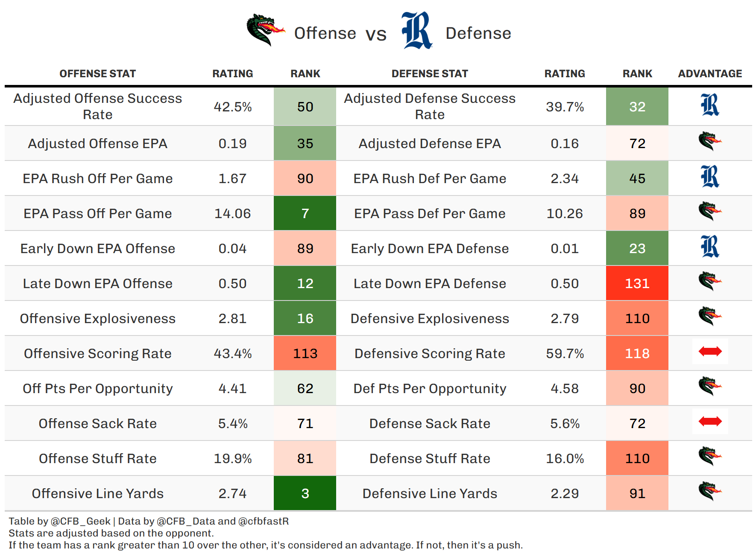Viewport: 756px width, 560px height.
Task: Click the Offensive Line Yards stat label
Action: [97, 493]
